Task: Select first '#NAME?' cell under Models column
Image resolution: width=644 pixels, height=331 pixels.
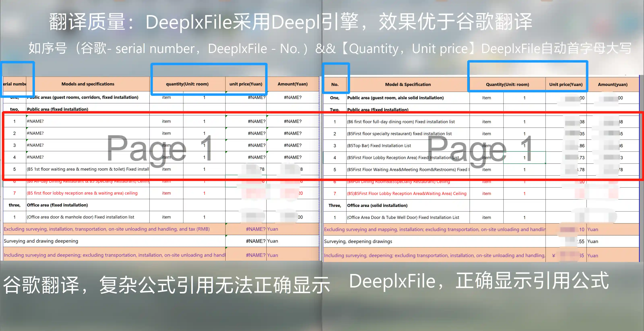Action: point(35,121)
